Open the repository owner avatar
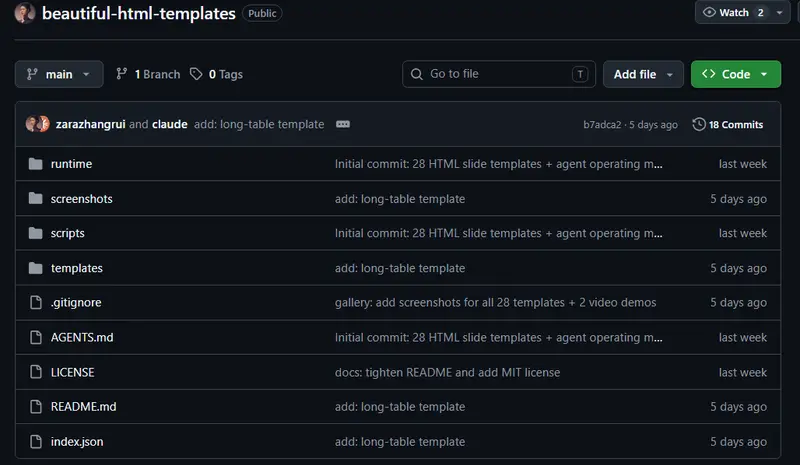Image resolution: width=800 pixels, height=465 pixels. click(x=24, y=13)
